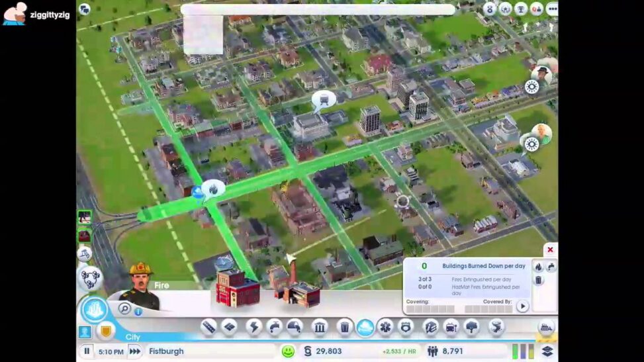Click the City label tab

click(132, 337)
